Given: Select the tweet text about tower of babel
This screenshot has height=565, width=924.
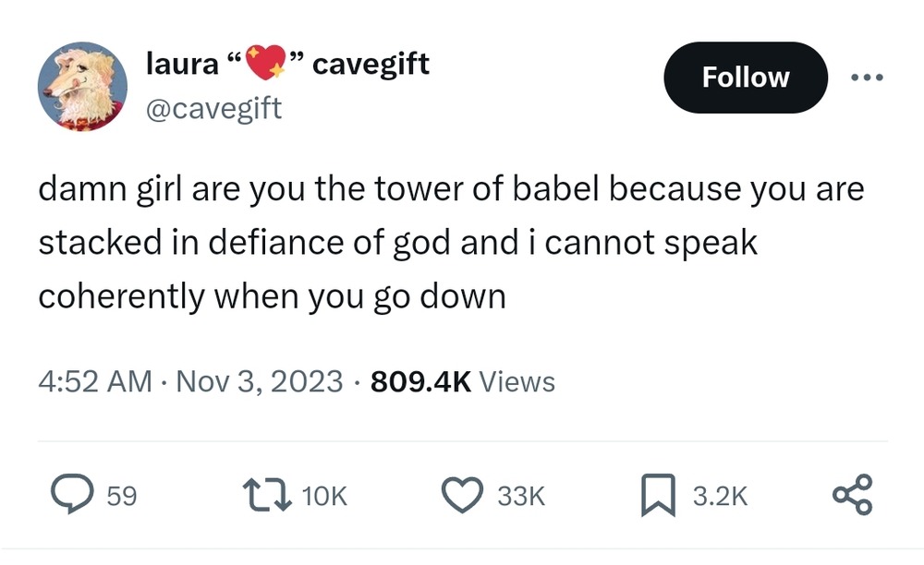Looking at the screenshot, I should click(451, 243).
